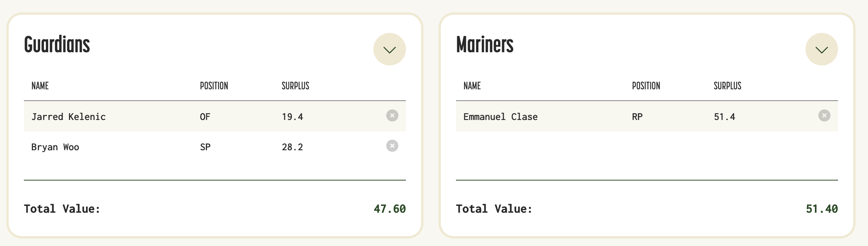Remove Jarred Kelenic from the trade
This screenshot has width=868, height=246.
[x=392, y=115]
